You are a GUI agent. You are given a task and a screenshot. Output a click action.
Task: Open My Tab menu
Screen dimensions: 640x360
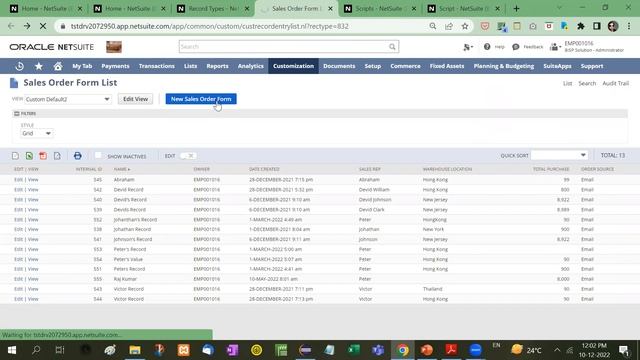pyautogui.click(x=82, y=66)
